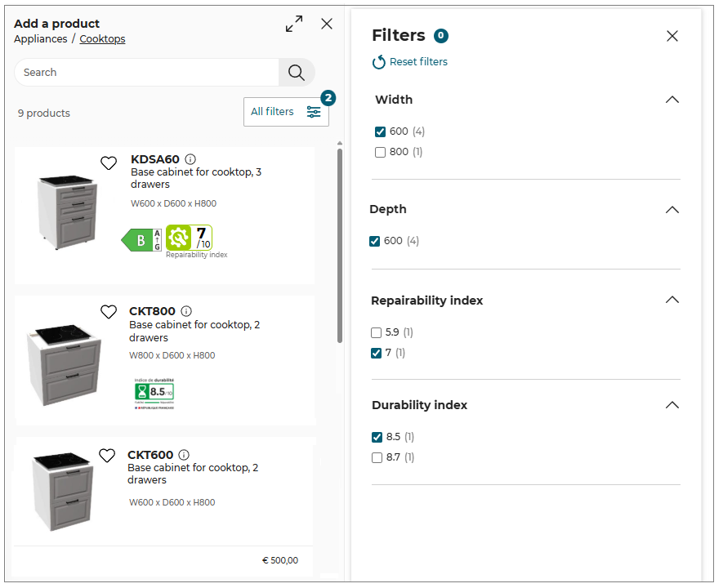The image size is (723, 588).
Task: Favorite the KDSA60 cabinet with the heart icon
Action: point(109,163)
